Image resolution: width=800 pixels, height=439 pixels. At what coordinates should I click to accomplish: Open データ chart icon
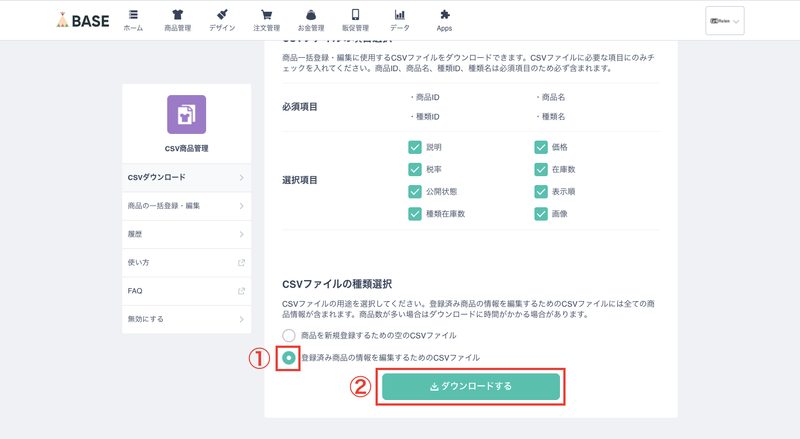[399, 14]
